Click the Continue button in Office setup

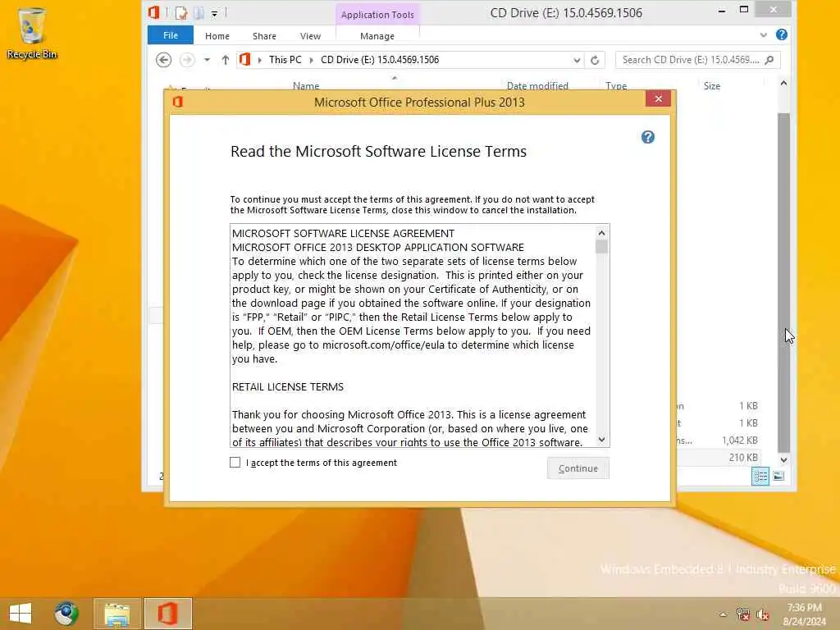(x=578, y=468)
